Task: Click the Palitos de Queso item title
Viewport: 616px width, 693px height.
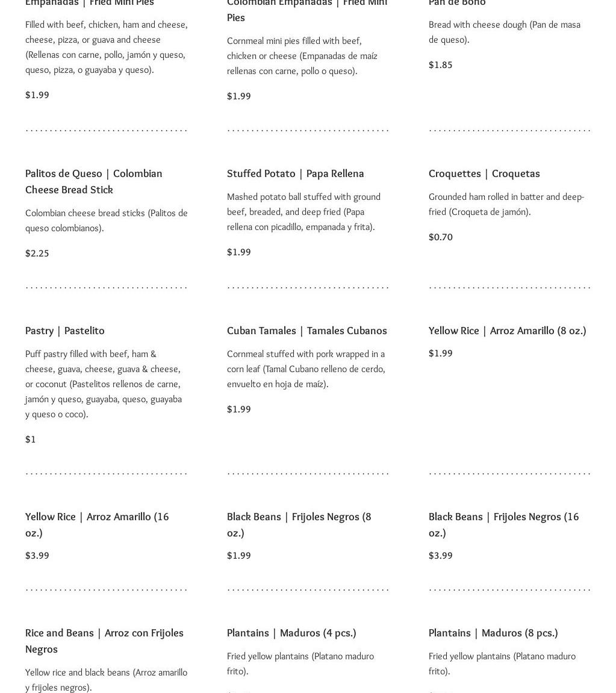Action: 93,181
